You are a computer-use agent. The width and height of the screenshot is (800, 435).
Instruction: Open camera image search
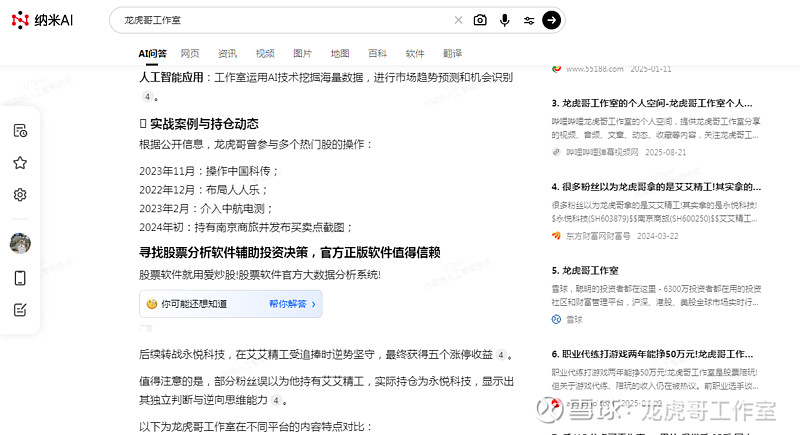[480, 20]
